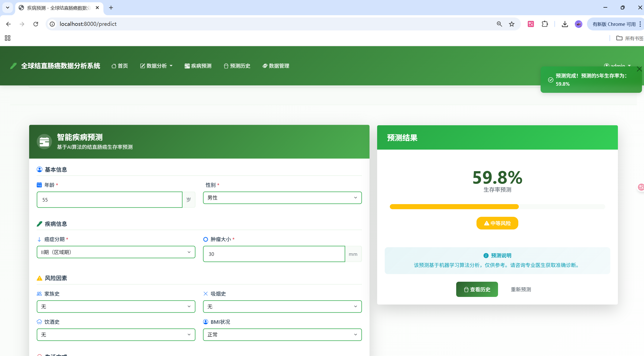
Task: Open the apps grid icon in bookmarks bar
Action: [8, 38]
